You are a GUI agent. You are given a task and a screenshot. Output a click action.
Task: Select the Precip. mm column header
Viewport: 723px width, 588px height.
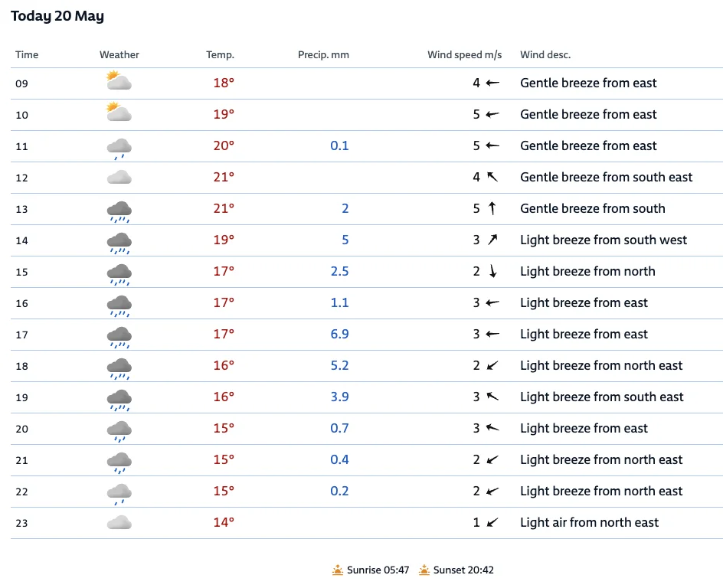pyautogui.click(x=323, y=55)
